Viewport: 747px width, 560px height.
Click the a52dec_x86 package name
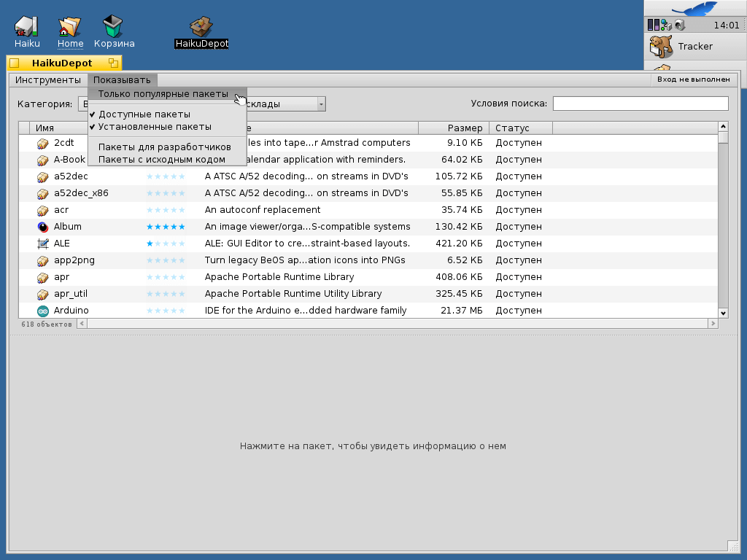[81, 193]
